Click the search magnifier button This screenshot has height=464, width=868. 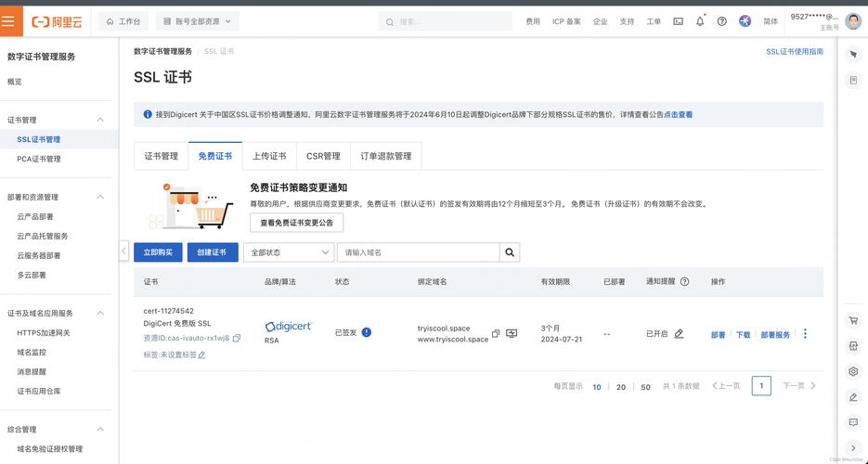510,252
